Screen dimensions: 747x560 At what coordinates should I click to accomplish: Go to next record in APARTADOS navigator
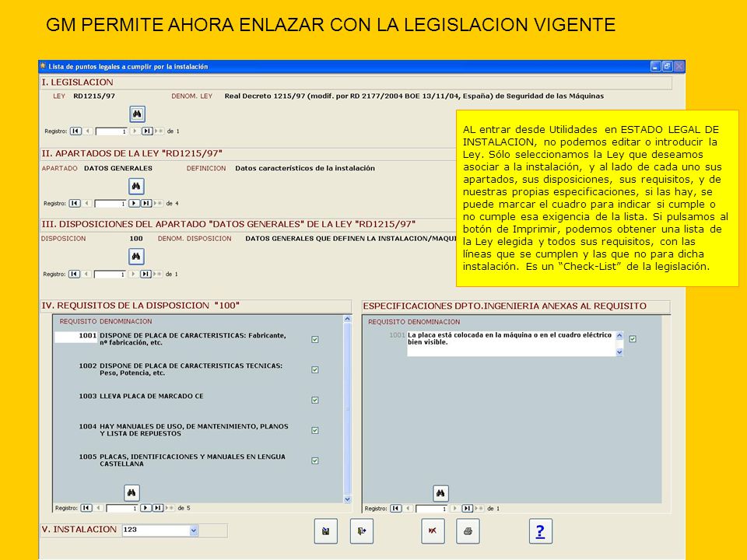[135, 203]
